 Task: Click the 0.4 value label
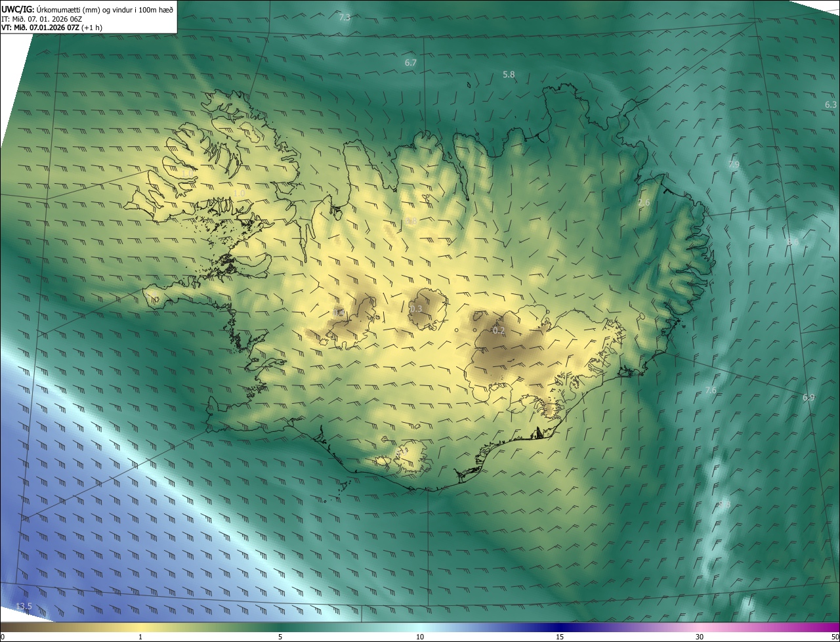coord(339,312)
